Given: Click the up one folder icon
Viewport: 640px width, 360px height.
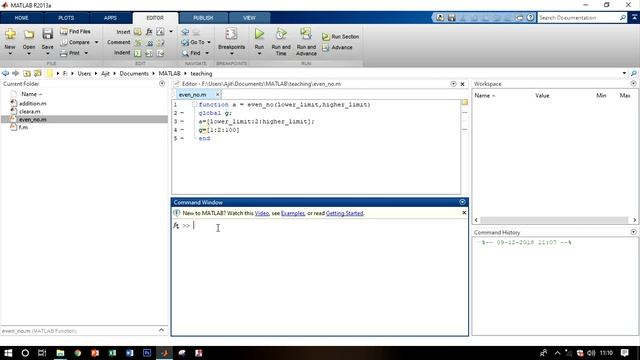Looking at the screenshot, I should tap(27, 73).
